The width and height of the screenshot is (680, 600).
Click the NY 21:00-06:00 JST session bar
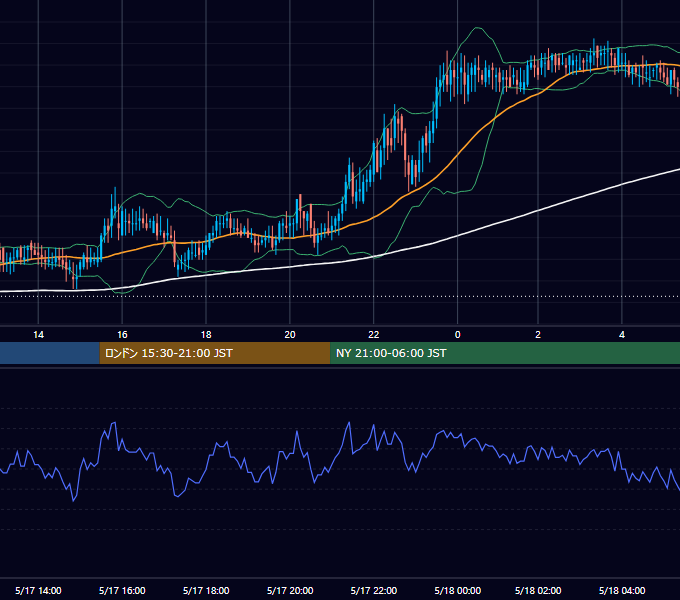tap(505, 353)
